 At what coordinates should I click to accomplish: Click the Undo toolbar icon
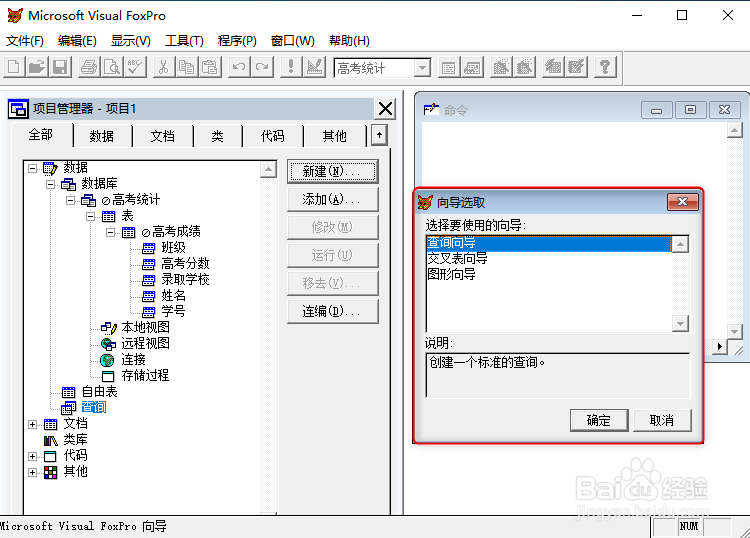239,67
